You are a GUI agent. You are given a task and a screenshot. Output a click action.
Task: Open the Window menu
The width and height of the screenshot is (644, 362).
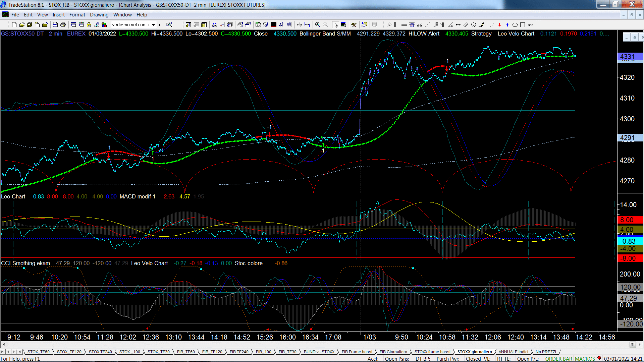tap(122, 15)
